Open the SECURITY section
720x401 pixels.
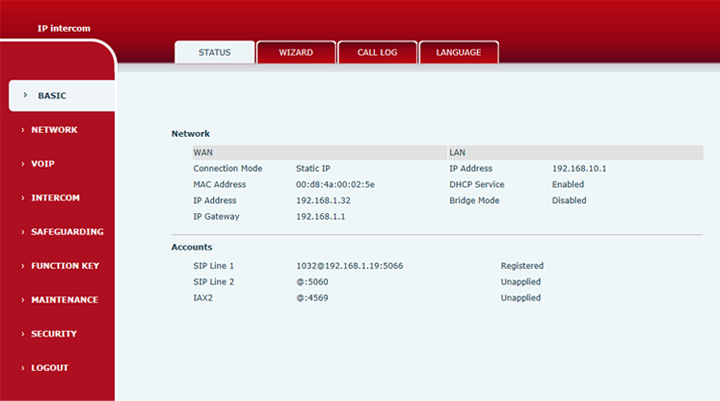[54, 334]
